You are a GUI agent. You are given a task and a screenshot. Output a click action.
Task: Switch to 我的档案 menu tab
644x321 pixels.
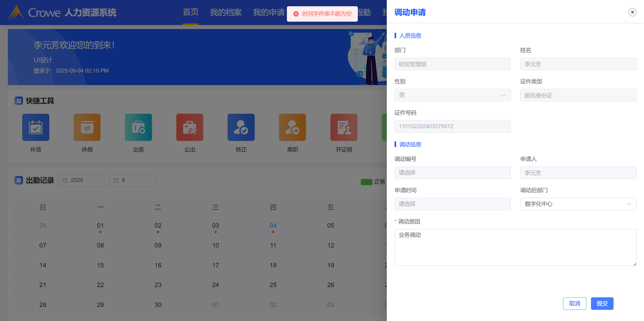(x=225, y=12)
